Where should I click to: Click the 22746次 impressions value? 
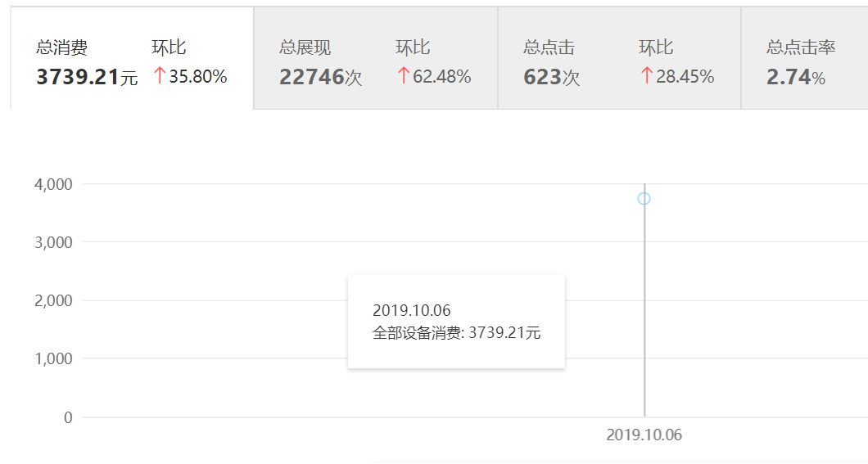[x=320, y=78]
